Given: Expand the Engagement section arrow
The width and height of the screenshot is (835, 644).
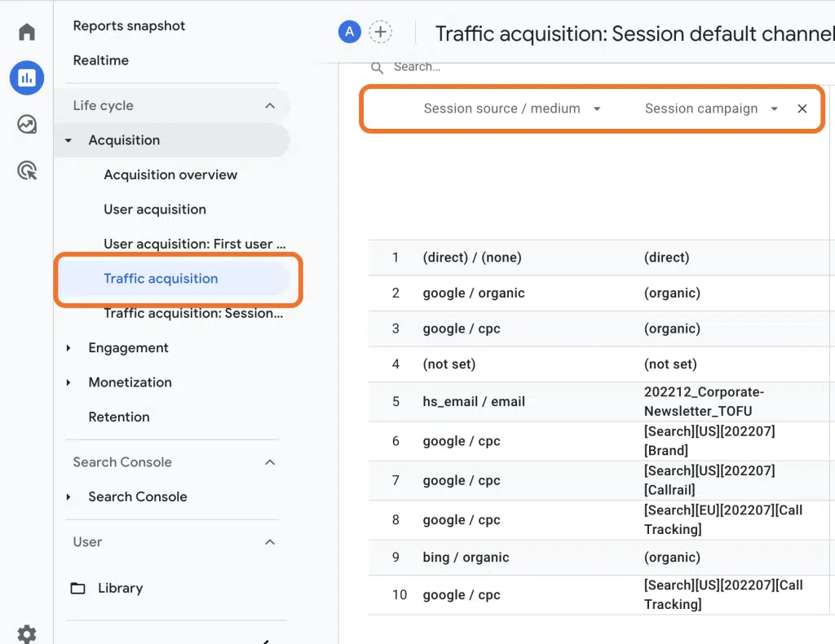Looking at the screenshot, I should [x=68, y=348].
